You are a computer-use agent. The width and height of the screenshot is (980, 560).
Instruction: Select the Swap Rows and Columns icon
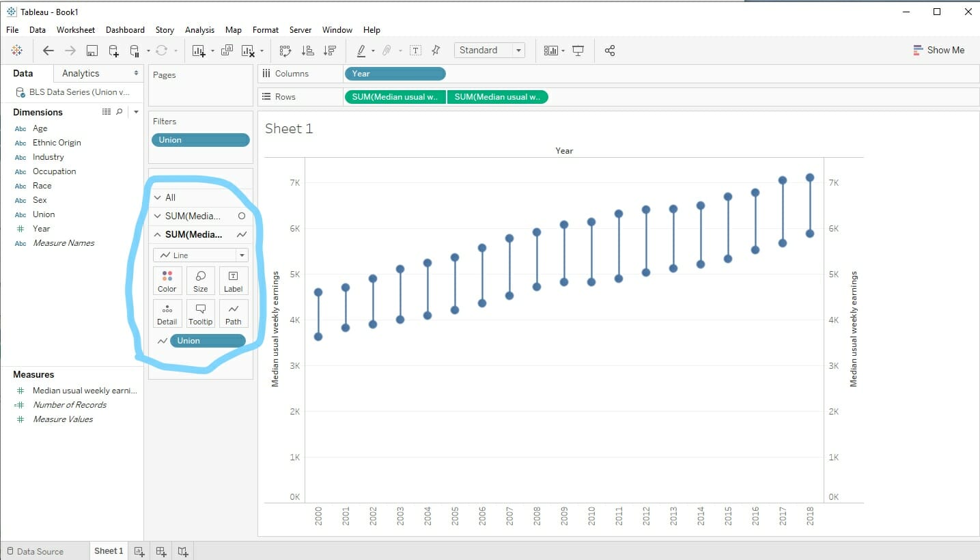tap(285, 51)
